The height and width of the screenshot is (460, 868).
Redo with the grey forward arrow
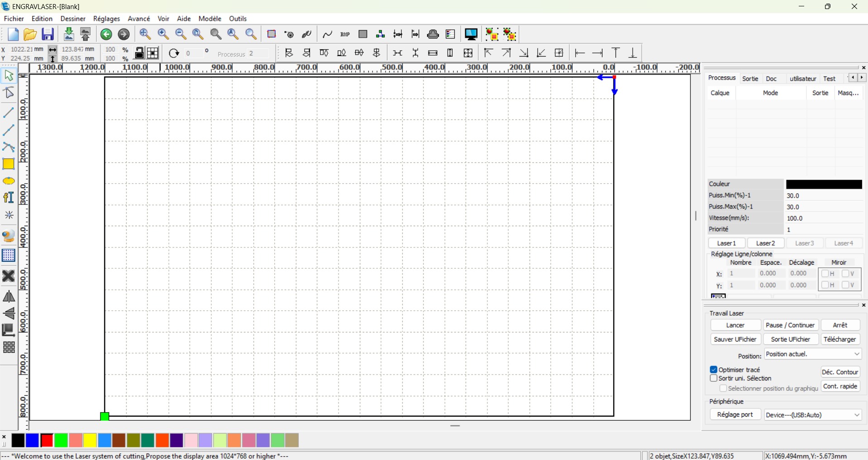pyautogui.click(x=124, y=34)
